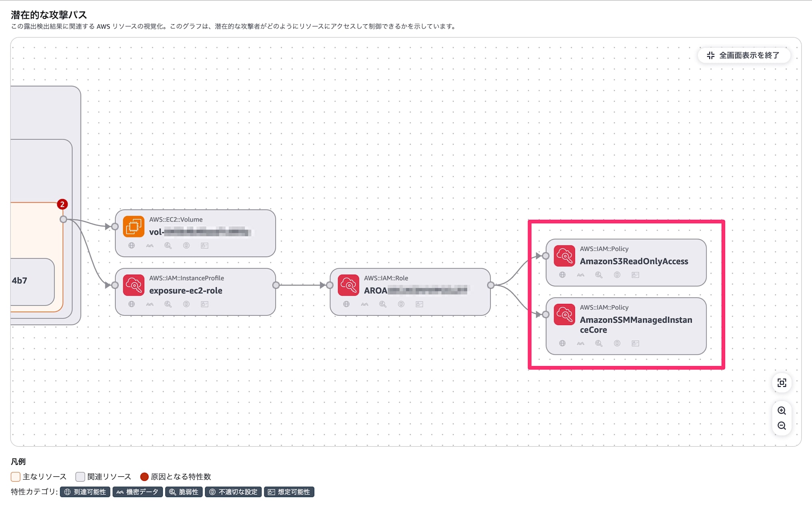The height and width of the screenshot is (508, 812).
Task: Click vulnerability icon on AmazonSSMManagedInstanceCore node
Action: pyautogui.click(x=599, y=343)
